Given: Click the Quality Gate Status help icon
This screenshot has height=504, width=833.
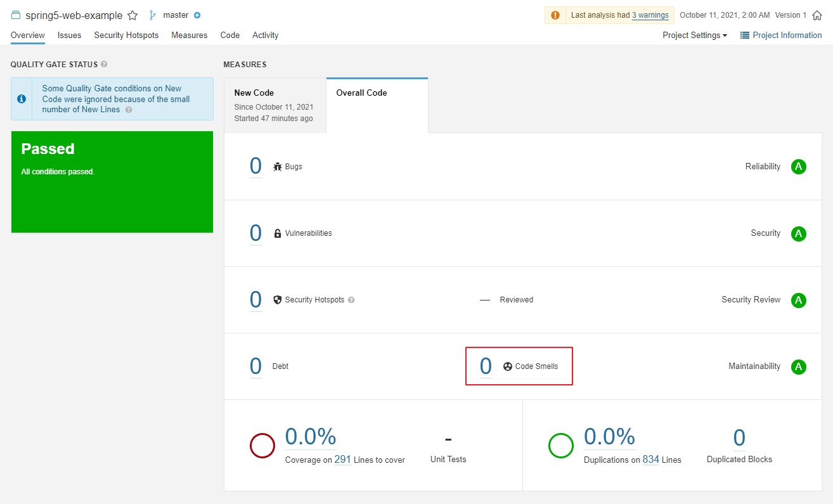Looking at the screenshot, I should 104,64.
